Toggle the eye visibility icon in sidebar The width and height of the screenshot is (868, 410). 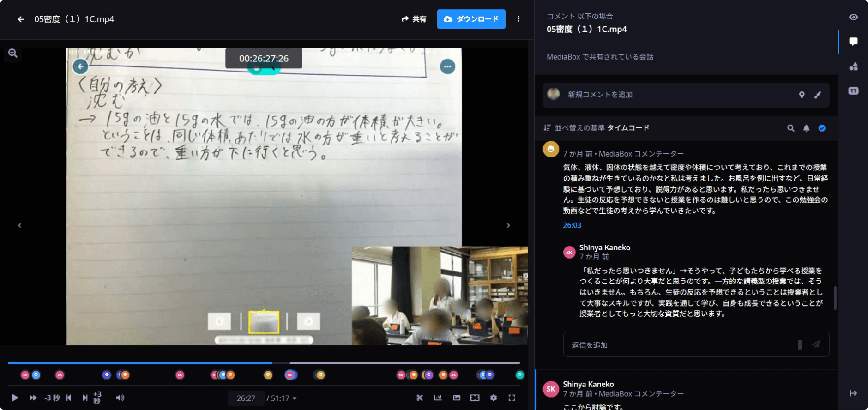853,17
